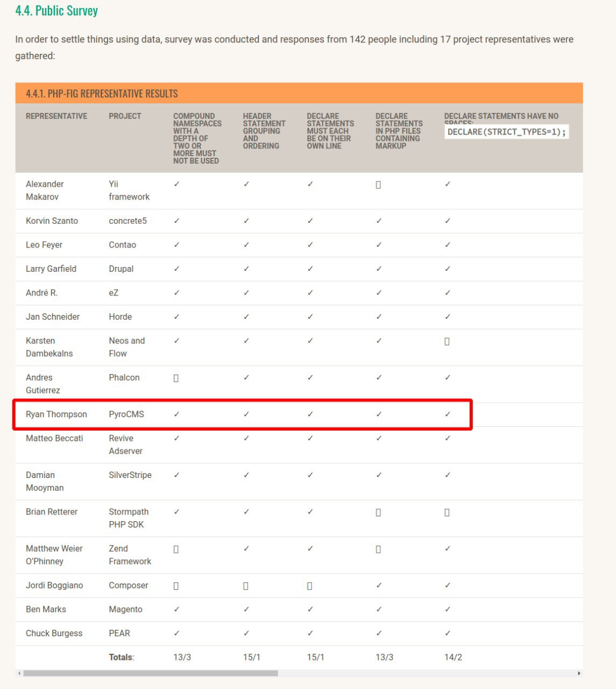616x689 pixels.
Task: Select the project 'Stormpath PHP SDK'
Action: (x=129, y=518)
